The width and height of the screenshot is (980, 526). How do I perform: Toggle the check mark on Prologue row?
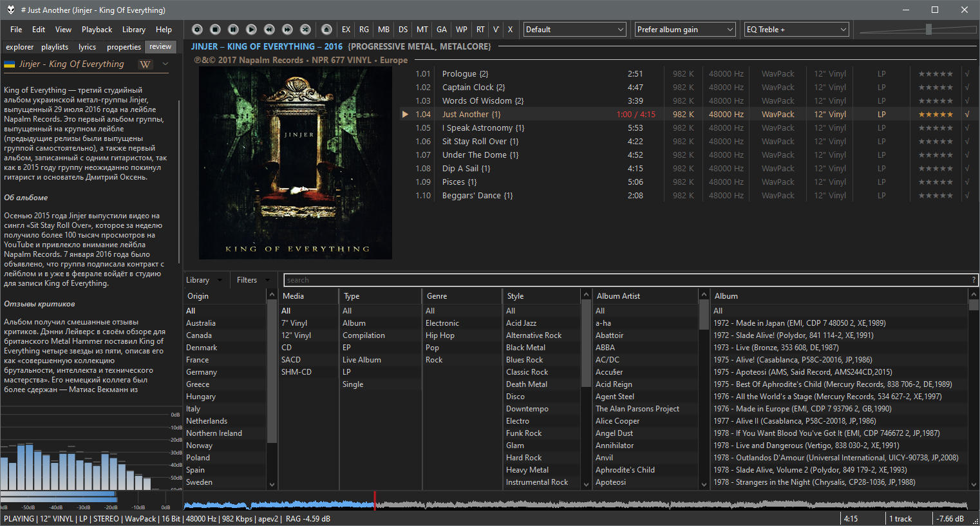pyautogui.click(x=967, y=74)
